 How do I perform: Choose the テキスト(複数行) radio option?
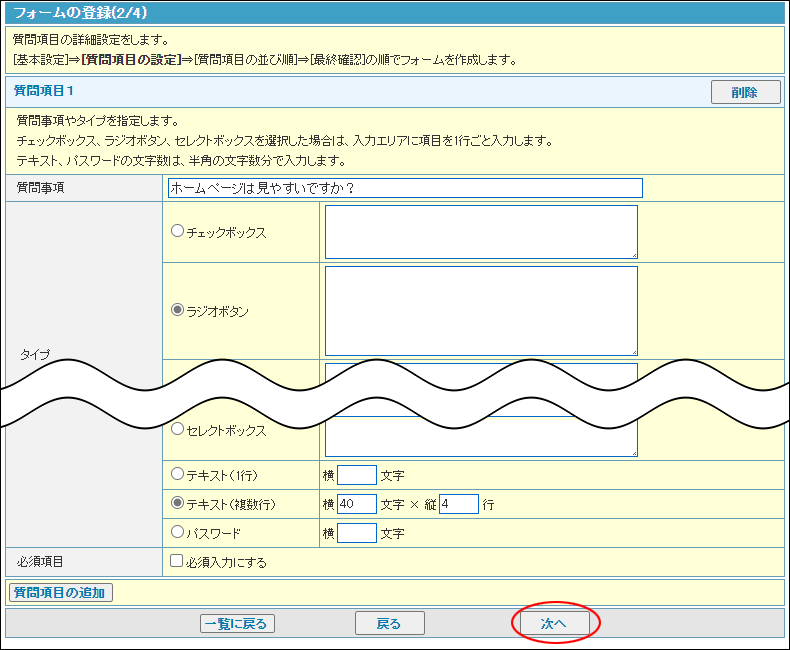[178, 503]
